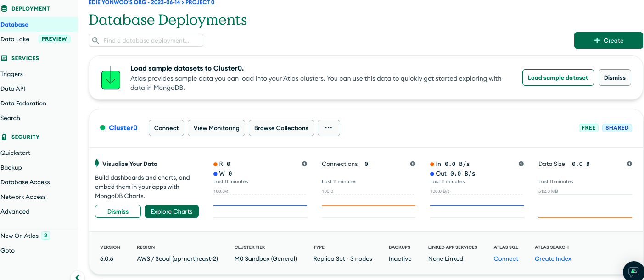
Task: Click the Data Size sparkline chart
Action: click(585, 205)
